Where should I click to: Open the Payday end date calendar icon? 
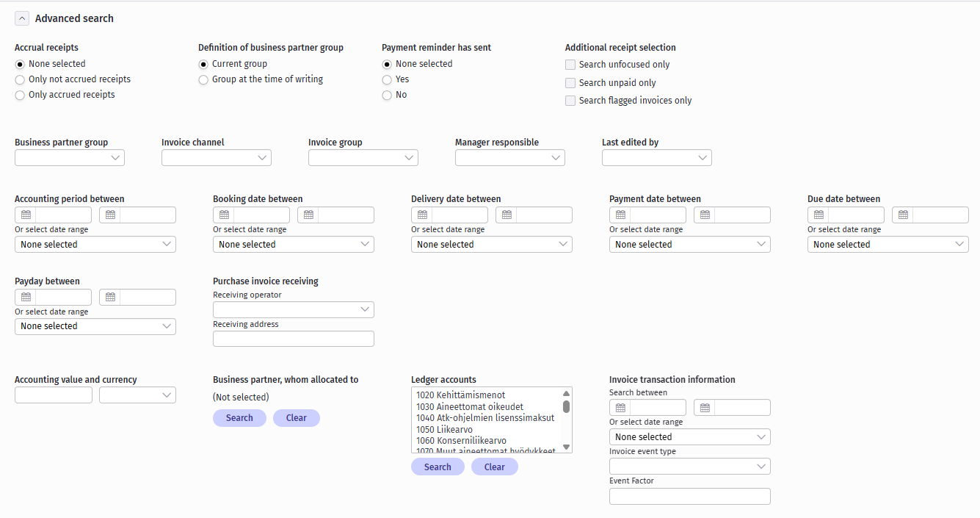click(x=110, y=298)
